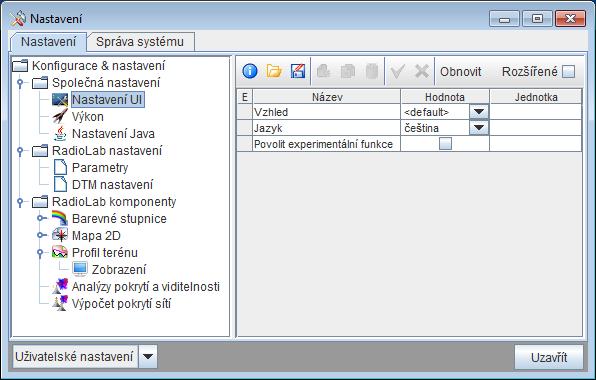Switch to the Nastavení tab

click(48, 42)
